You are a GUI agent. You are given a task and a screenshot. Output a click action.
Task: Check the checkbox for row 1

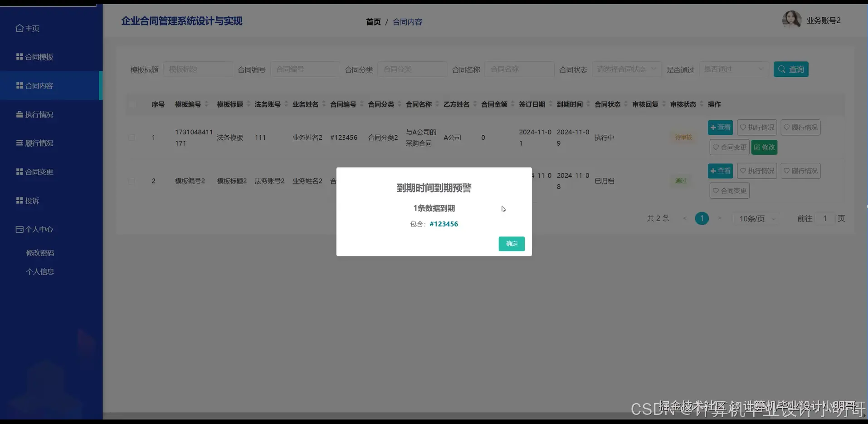point(132,137)
